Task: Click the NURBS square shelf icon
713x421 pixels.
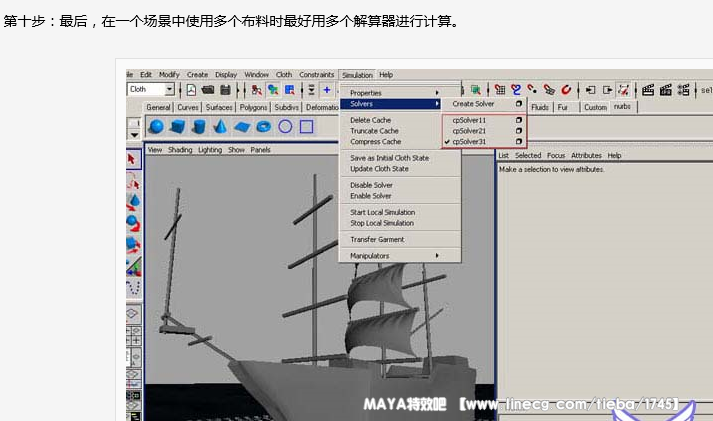Action: tap(307, 127)
